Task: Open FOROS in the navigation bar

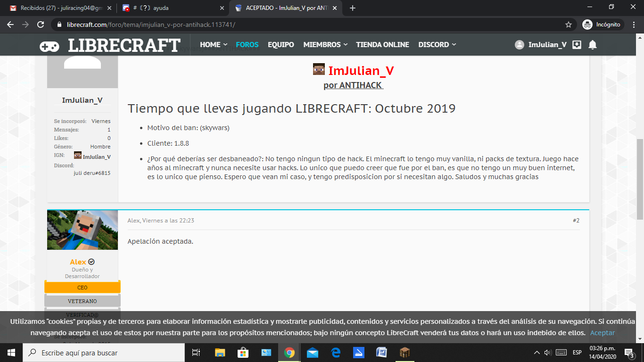Action: pyautogui.click(x=248, y=45)
